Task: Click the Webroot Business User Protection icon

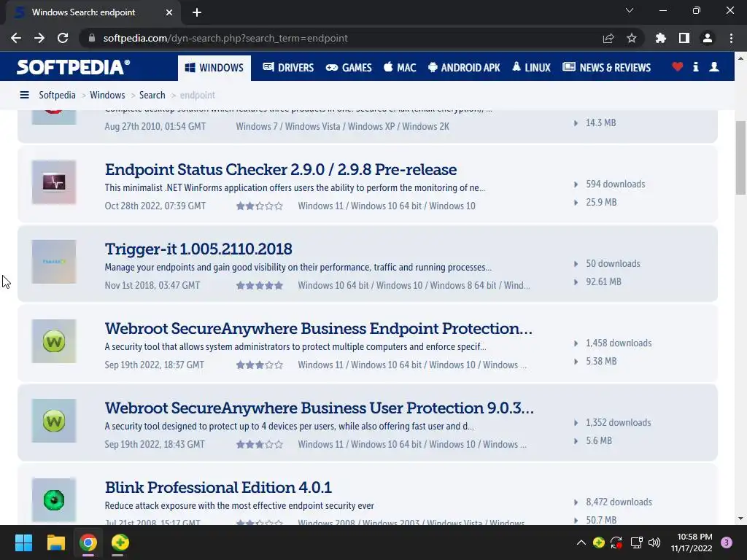Action: click(54, 421)
